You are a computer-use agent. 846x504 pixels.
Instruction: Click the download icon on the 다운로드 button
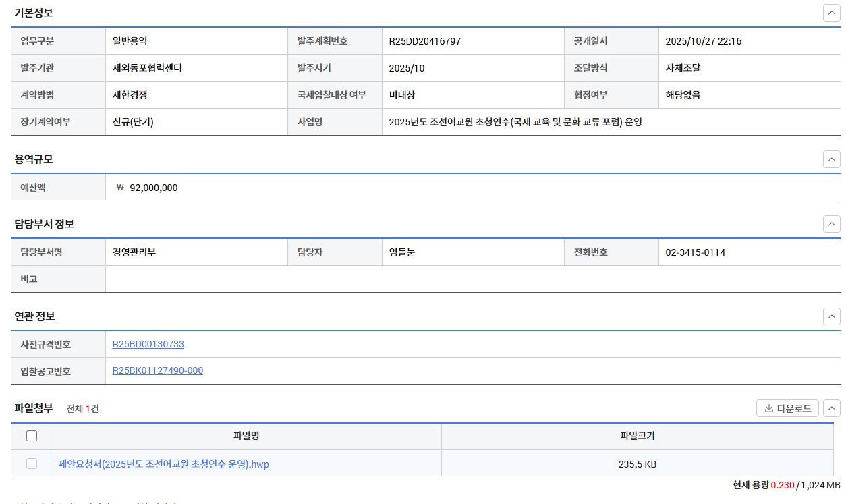[x=770, y=408]
